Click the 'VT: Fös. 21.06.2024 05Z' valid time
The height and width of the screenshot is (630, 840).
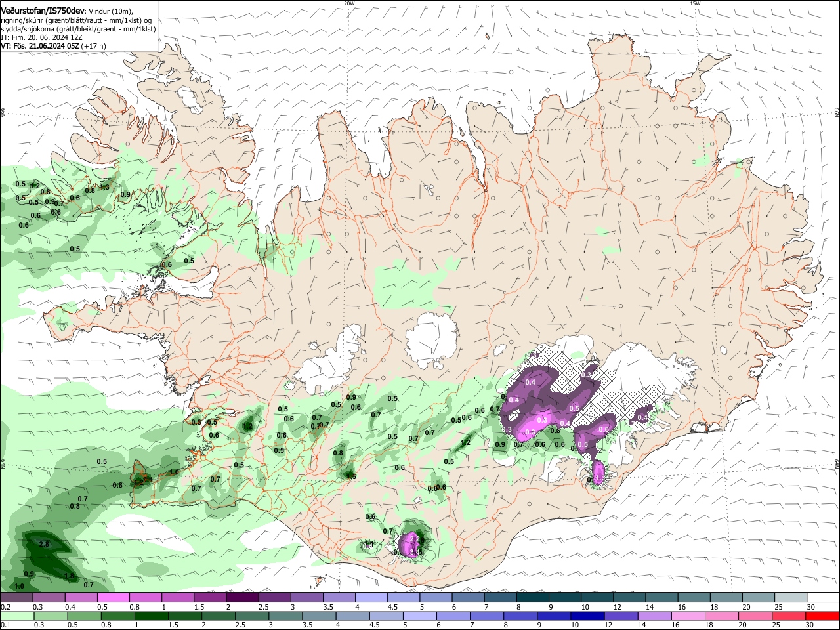[x=41, y=46]
